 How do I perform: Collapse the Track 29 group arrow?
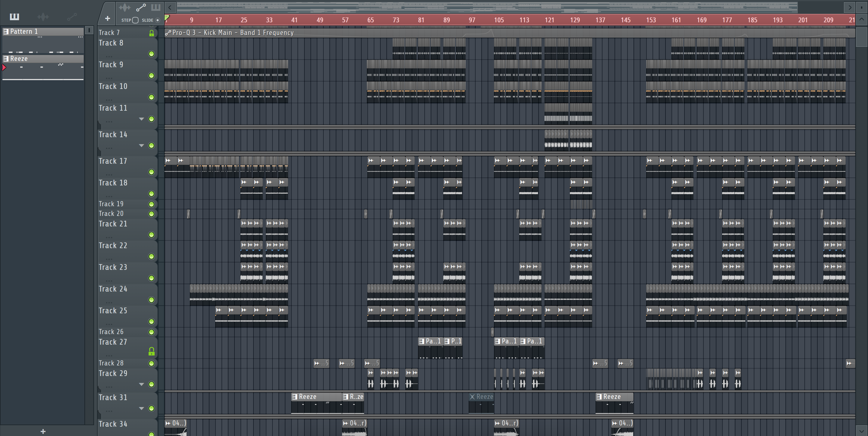(142, 384)
